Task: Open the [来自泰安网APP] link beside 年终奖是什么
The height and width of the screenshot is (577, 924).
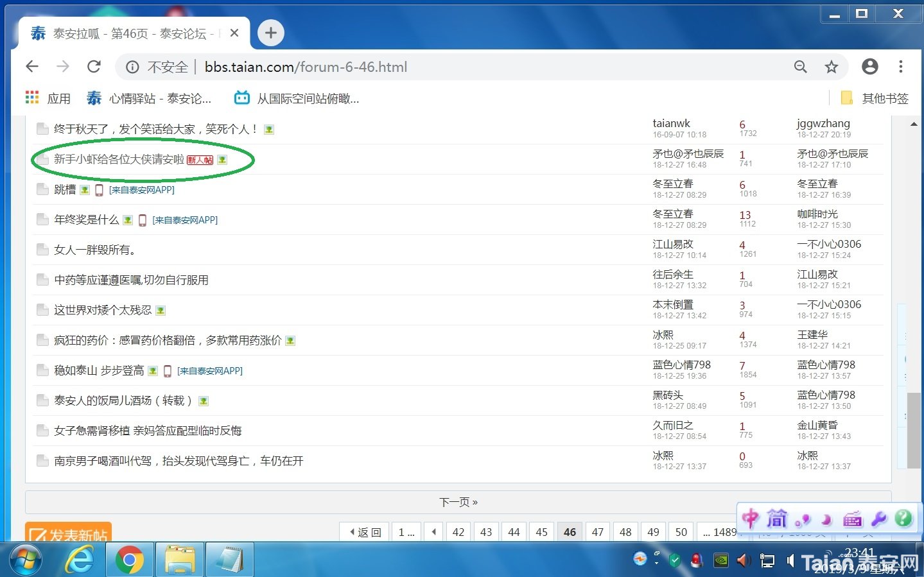Action: [185, 220]
